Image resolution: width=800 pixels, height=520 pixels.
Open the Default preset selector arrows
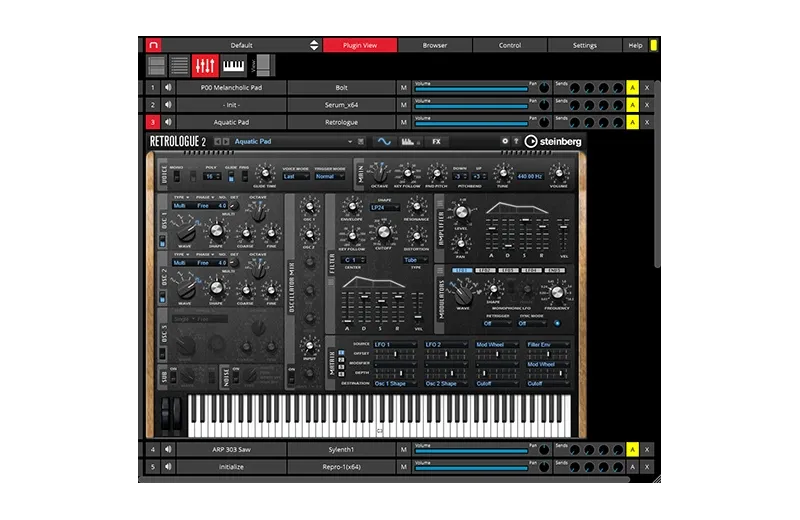314,45
